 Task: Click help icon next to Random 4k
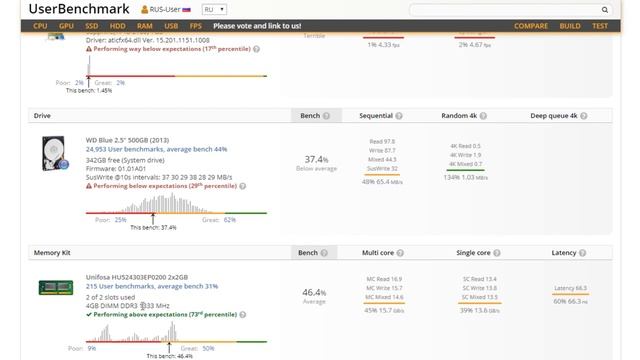483,116
